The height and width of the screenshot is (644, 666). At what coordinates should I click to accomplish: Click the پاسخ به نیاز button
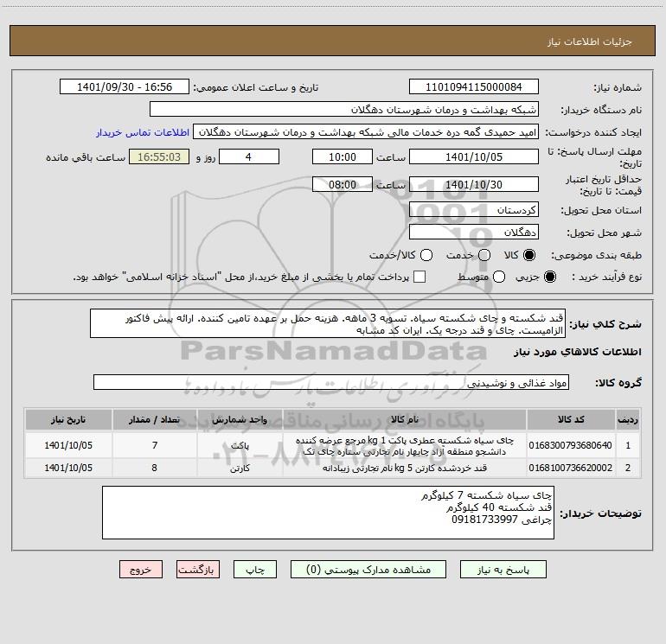click(x=503, y=570)
